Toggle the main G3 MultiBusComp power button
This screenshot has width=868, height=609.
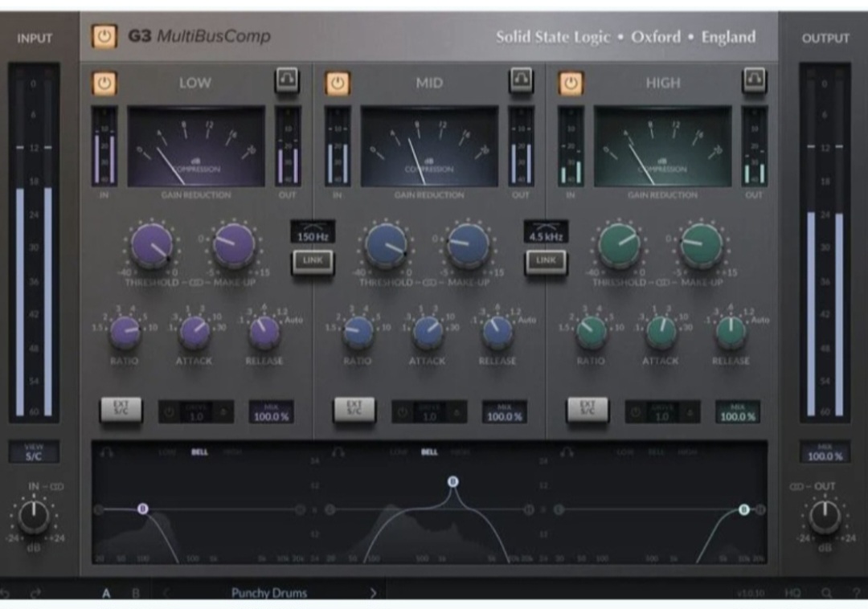[x=104, y=36]
